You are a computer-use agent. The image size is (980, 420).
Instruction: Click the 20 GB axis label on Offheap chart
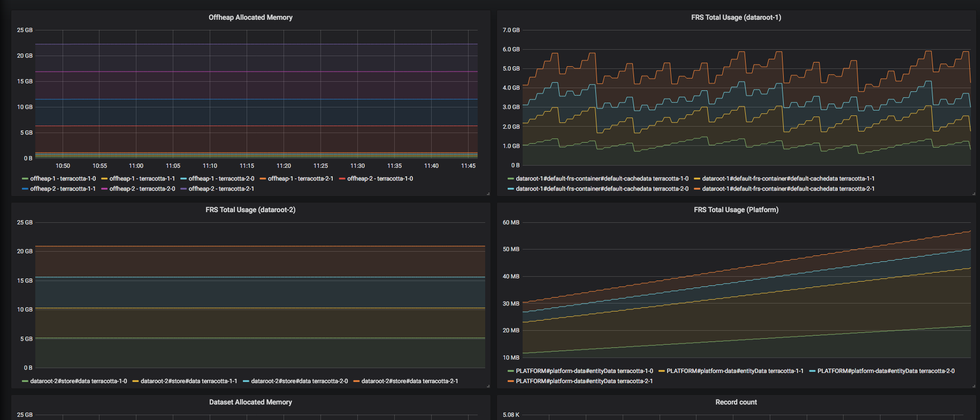tap(25, 56)
